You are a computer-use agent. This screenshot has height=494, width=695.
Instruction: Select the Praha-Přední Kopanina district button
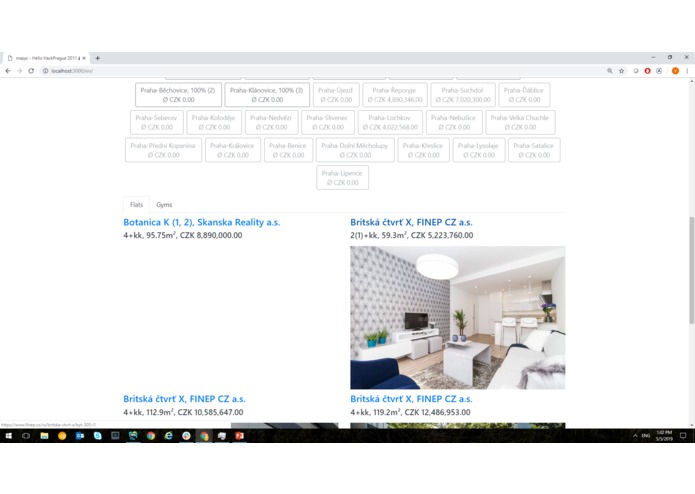163,150
